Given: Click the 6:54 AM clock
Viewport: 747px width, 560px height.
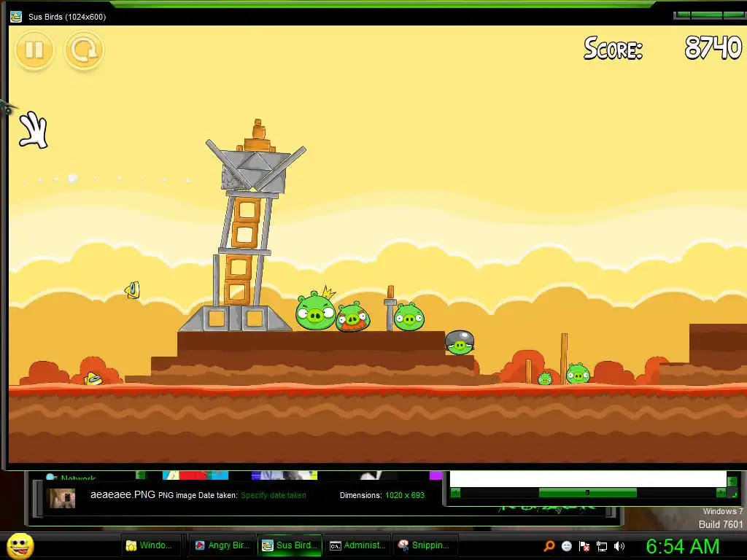Looking at the screenshot, I should pos(683,546).
